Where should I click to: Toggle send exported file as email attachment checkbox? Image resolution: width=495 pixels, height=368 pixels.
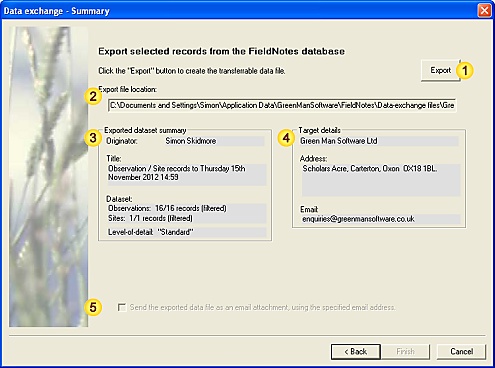pos(122,307)
